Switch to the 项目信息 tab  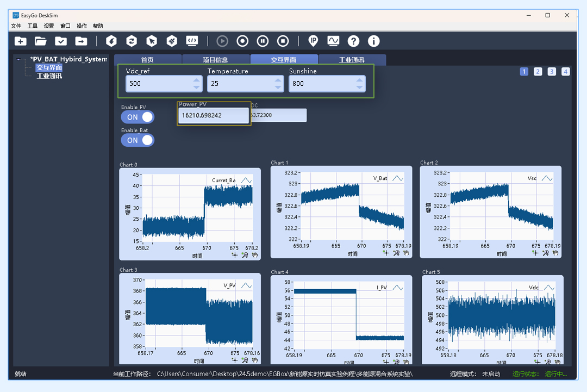click(x=216, y=59)
